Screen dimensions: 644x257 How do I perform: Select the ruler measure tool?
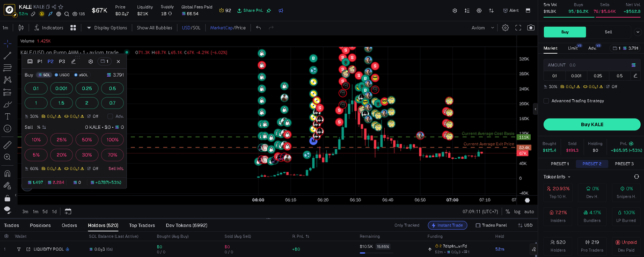coord(8,145)
